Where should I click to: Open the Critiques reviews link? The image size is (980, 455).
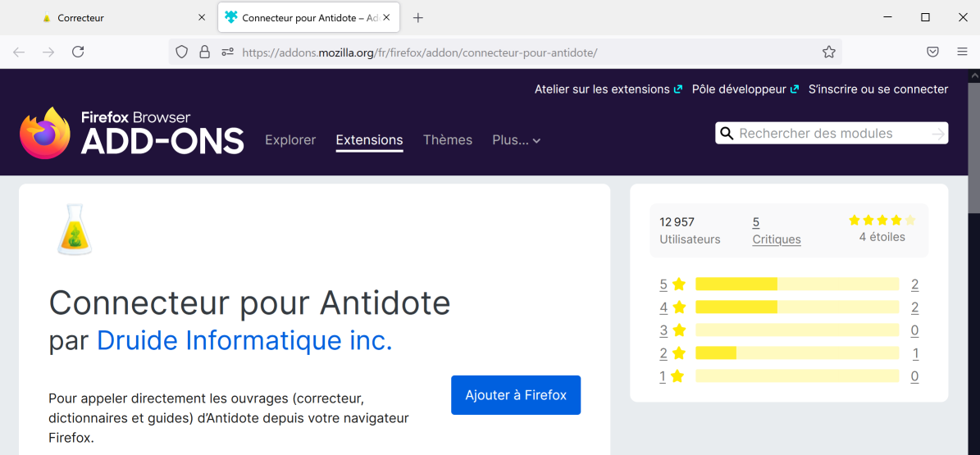pyautogui.click(x=776, y=239)
